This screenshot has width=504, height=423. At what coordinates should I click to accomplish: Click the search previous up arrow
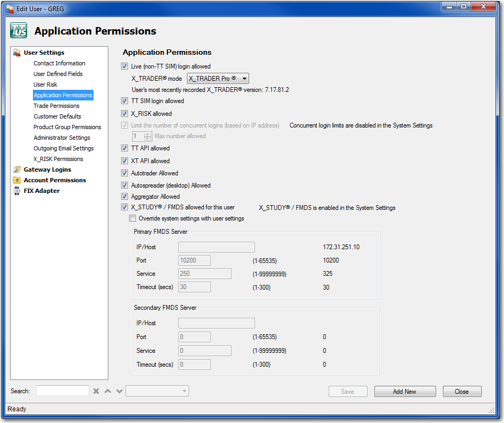click(108, 391)
